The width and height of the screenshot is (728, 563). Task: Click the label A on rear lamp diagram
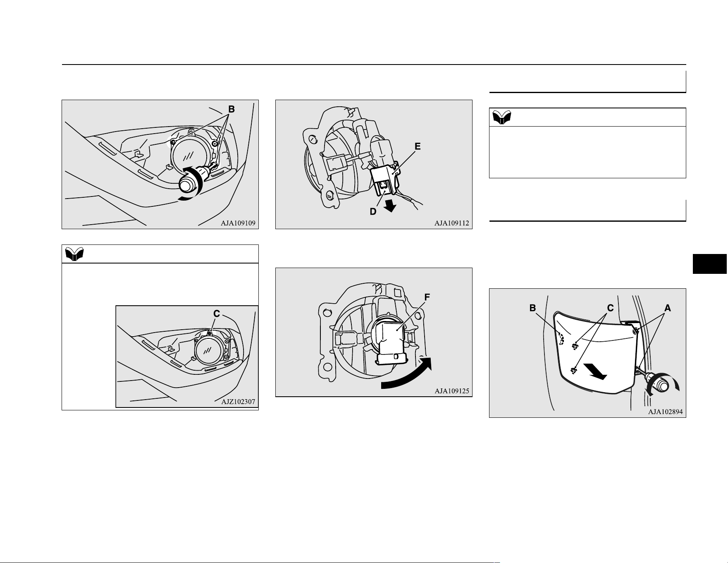tap(668, 308)
